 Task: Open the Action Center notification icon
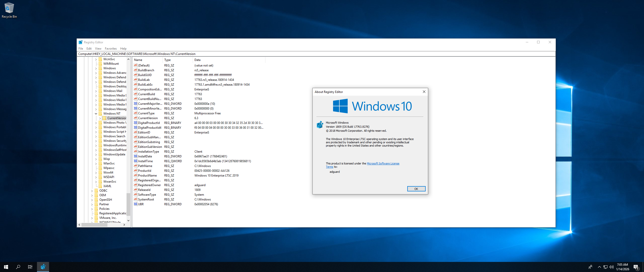coord(636,267)
